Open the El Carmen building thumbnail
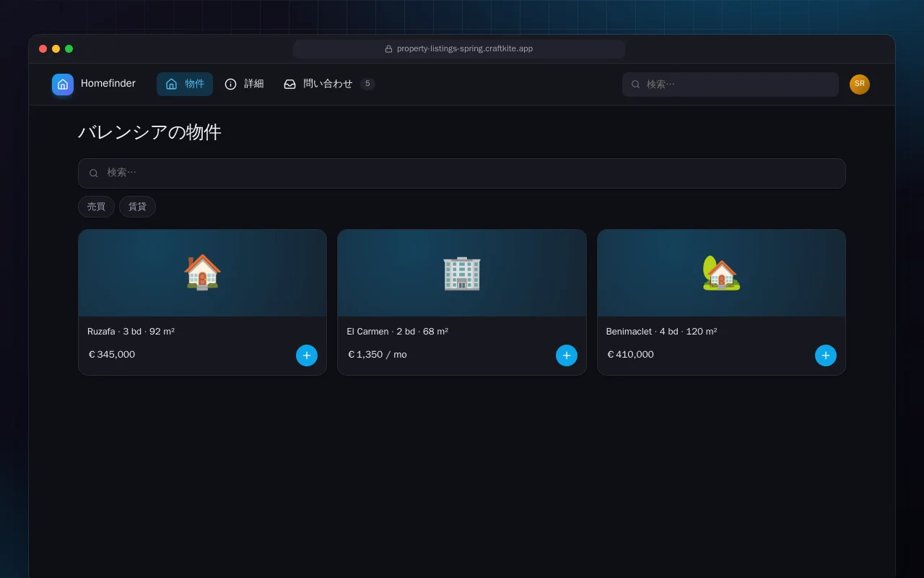The height and width of the screenshot is (578, 924). click(462, 273)
